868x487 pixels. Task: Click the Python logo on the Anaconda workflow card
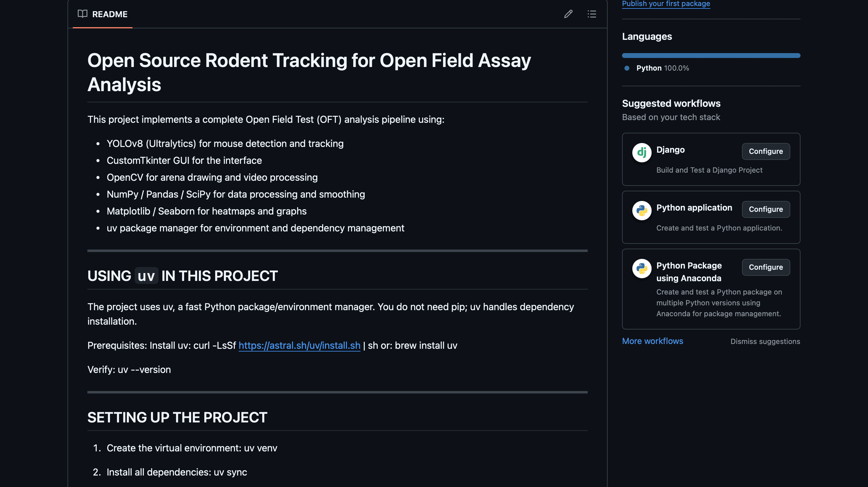pyautogui.click(x=642, y=269)
